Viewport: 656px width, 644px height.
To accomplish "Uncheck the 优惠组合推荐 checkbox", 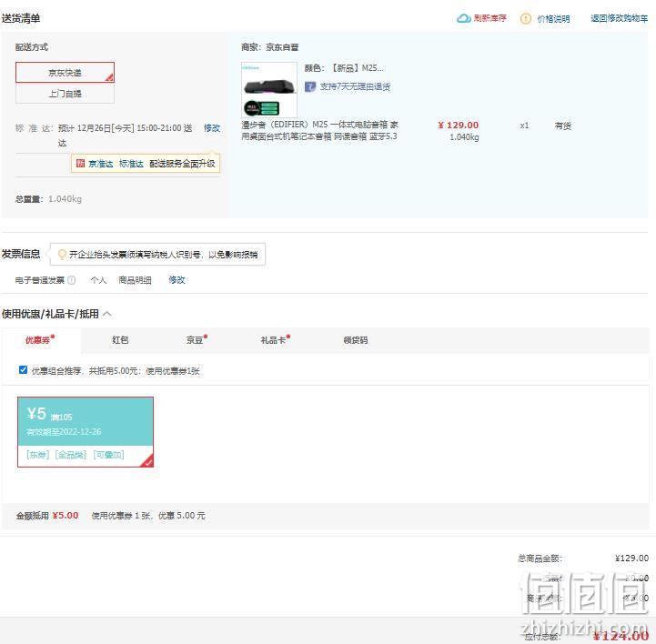I will click(23, 370).
